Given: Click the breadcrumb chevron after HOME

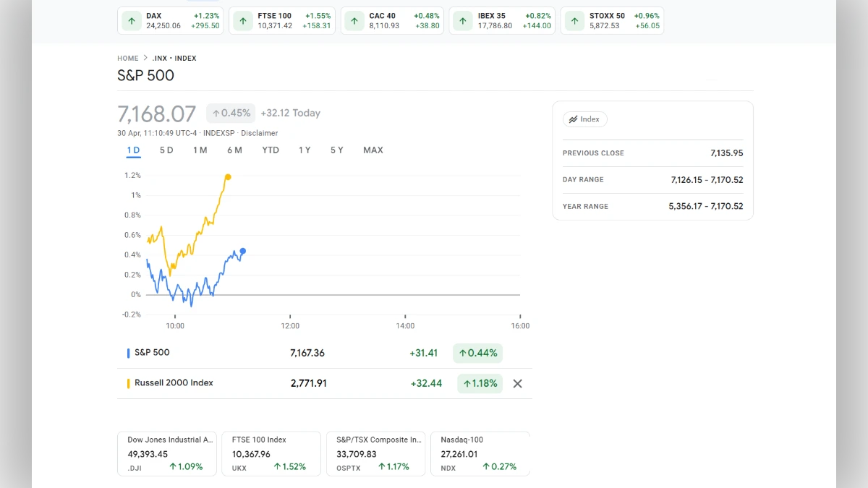Looking at the screenshot, I should [x=145, y=59].
